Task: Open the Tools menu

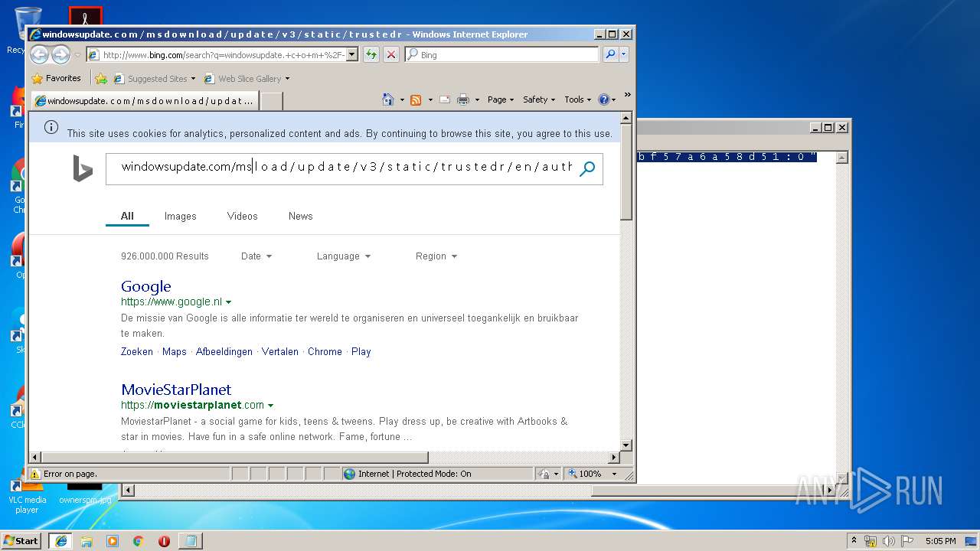Action: (x=578, y=99)
